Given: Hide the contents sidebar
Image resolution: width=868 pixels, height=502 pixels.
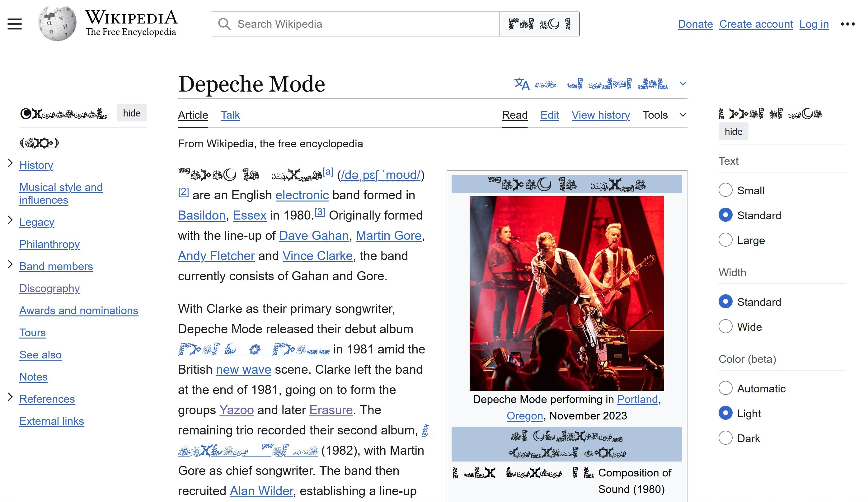Looking at the screenshot, I should (x=132, y=113).
